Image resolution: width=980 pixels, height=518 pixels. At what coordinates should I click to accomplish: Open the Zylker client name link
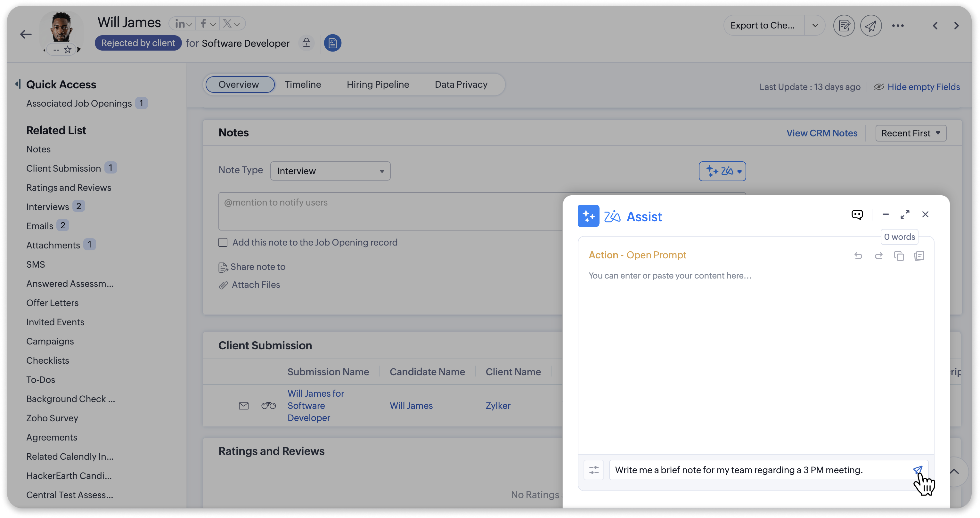(x=498, y=405)
